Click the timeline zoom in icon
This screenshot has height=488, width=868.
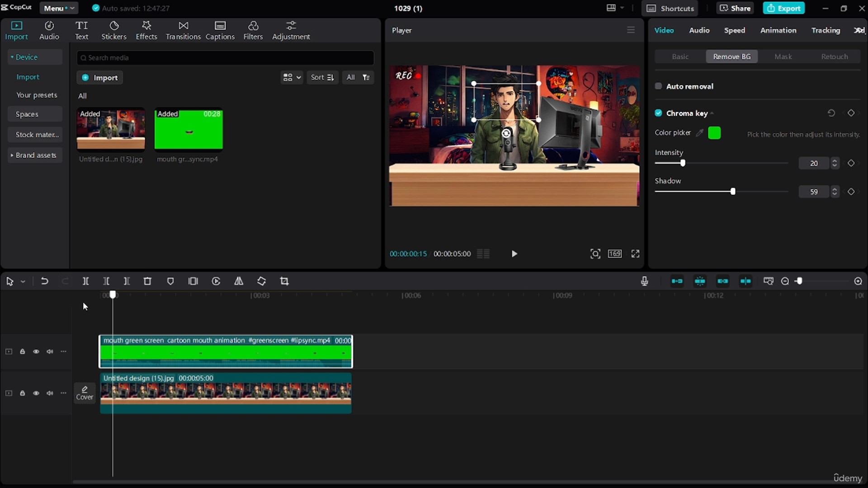point(858,281)
